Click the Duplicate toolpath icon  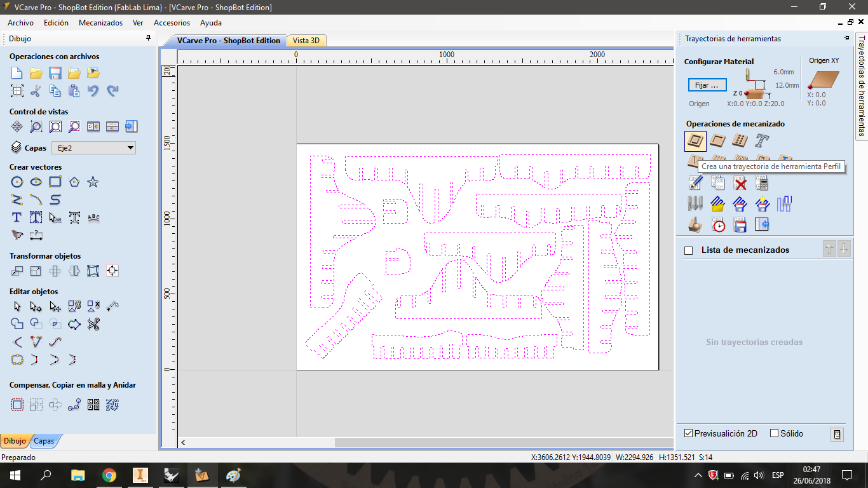(718, 184)
